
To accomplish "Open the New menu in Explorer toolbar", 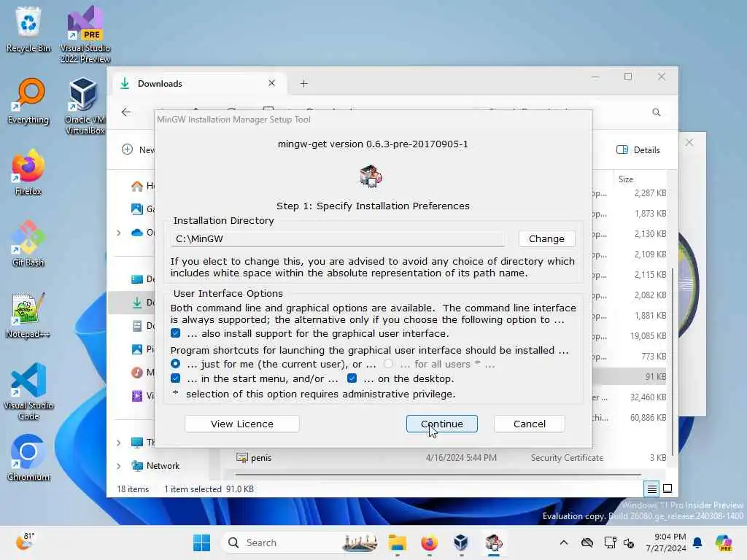I will click(139, 149).
